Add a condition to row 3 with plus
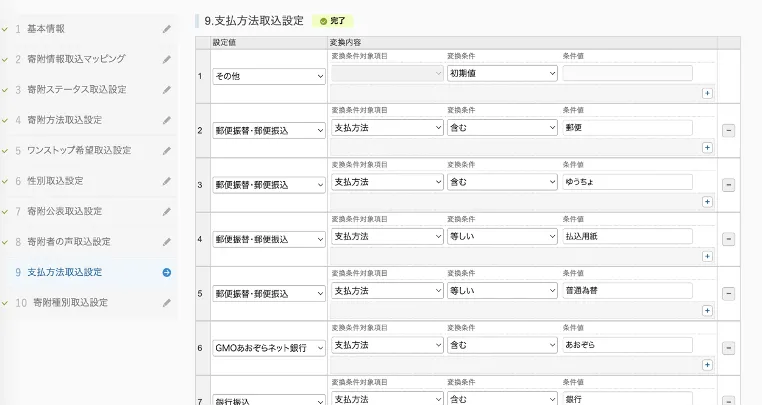 (707, 201)
